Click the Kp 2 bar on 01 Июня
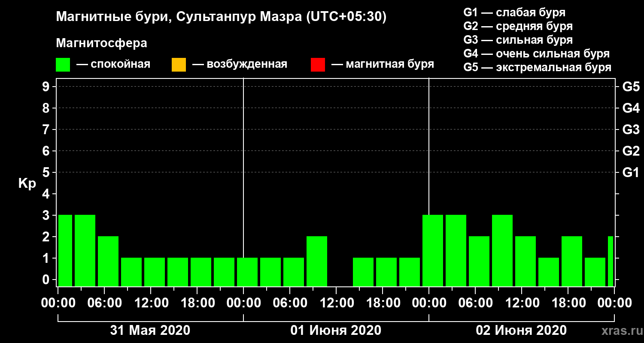 tap(317, 261)
